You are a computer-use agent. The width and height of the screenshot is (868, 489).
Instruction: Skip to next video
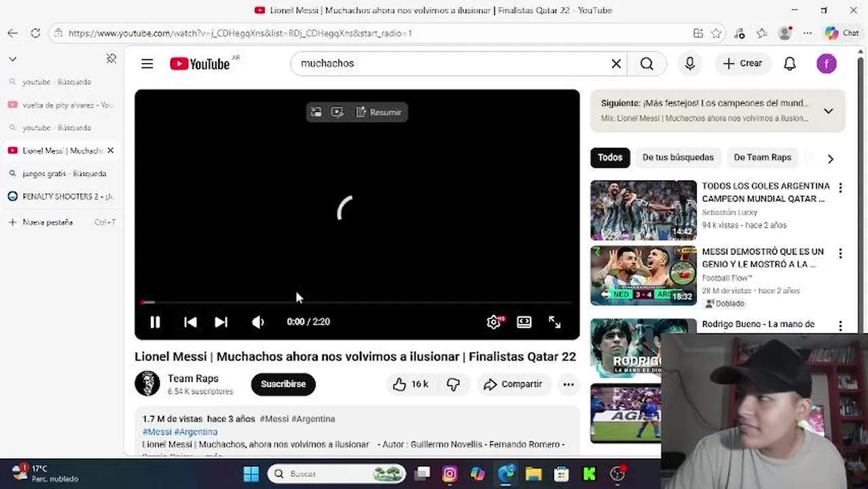(221, 322)
